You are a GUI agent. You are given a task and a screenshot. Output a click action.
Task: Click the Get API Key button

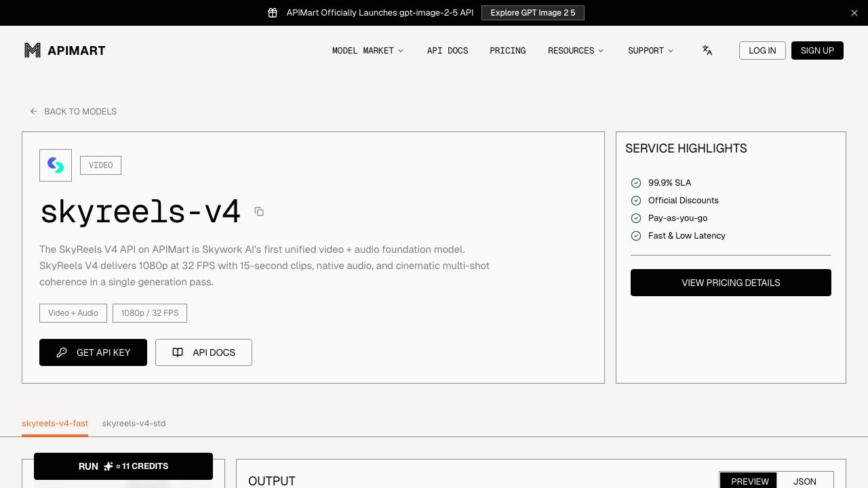93,352
